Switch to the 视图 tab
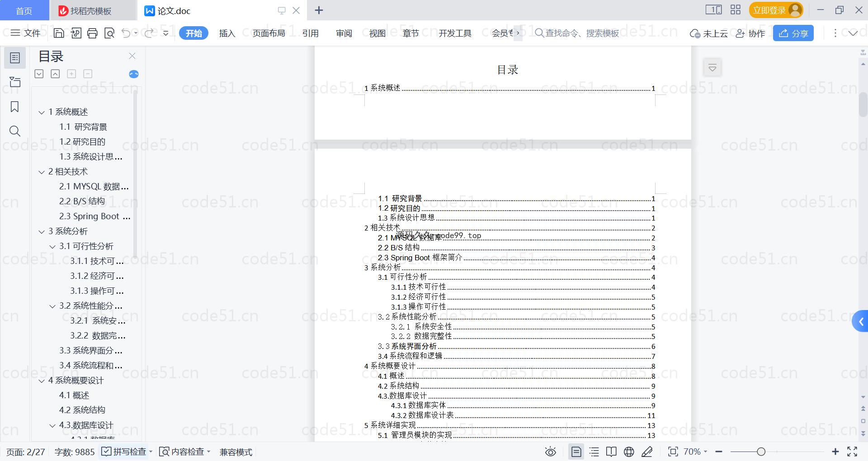Screen dimensions: 868x461 (377, 33)
